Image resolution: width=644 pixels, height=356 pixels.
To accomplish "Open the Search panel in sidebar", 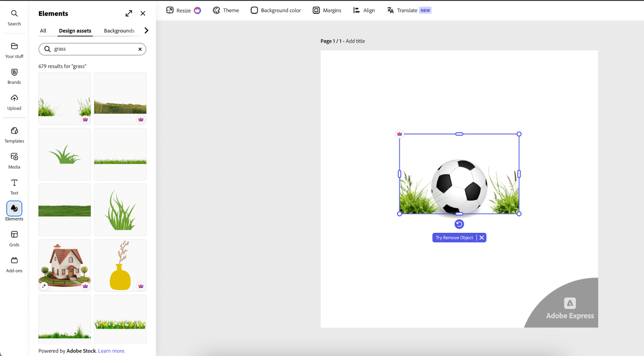I will (14, 18).
